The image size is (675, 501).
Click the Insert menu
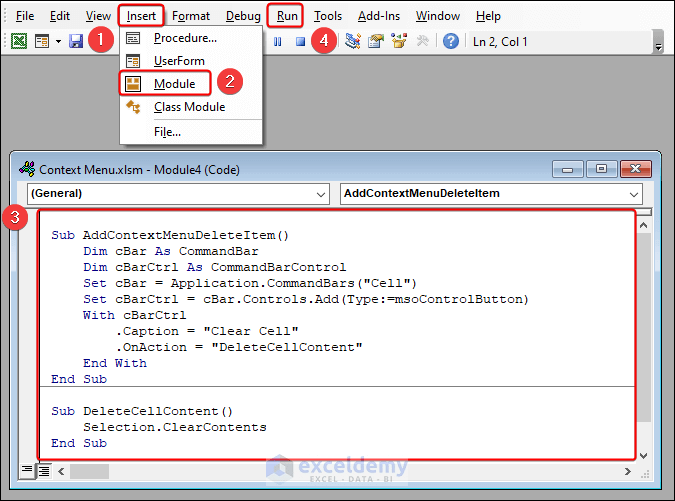141,16
